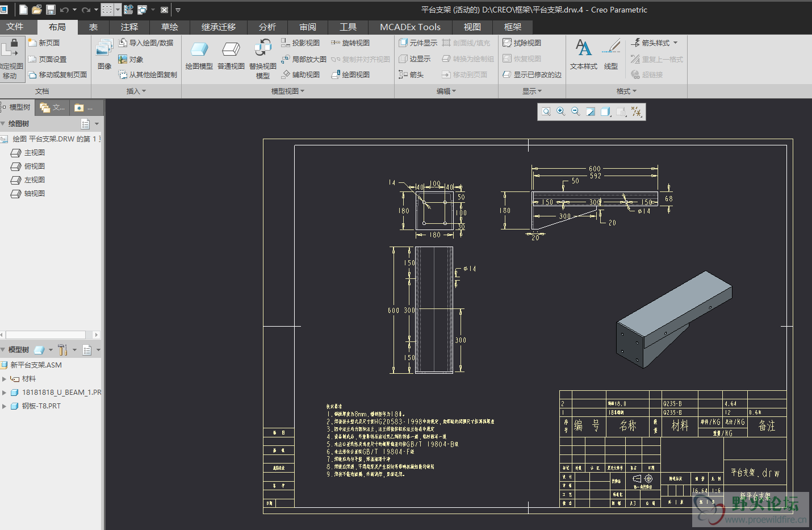Viewport: 812px width, 530px height.
Task: Click the Windows switch icon in quick access toolbar
Action: pyautogui.click(x=142, y=10)
